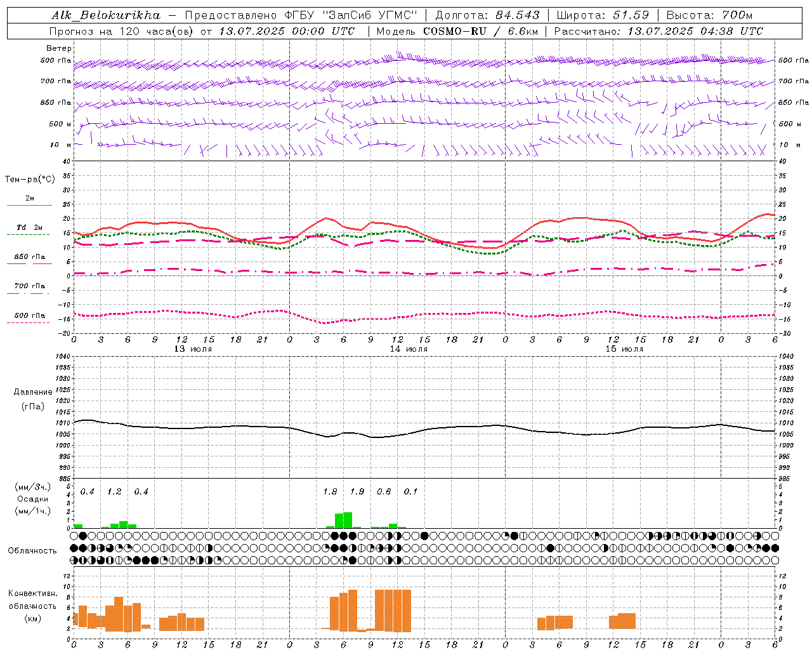Click the Рассчитано: 13.07.2025 04:38 UTC text

[x=658, y=31]
